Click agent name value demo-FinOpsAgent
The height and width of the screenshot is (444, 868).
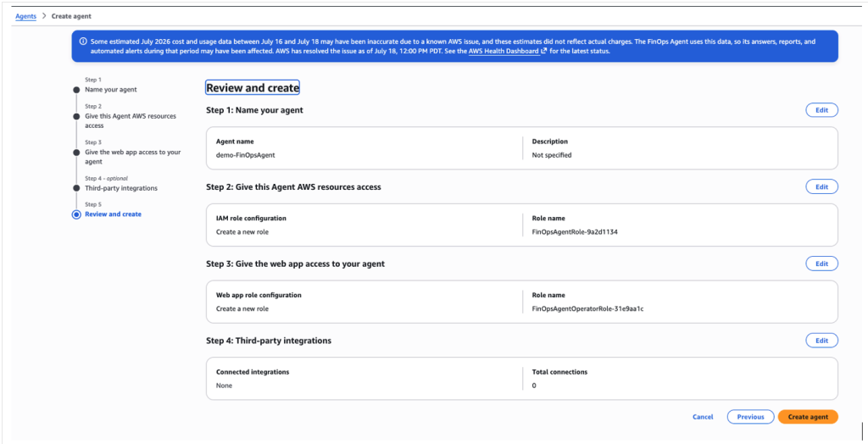245,155
